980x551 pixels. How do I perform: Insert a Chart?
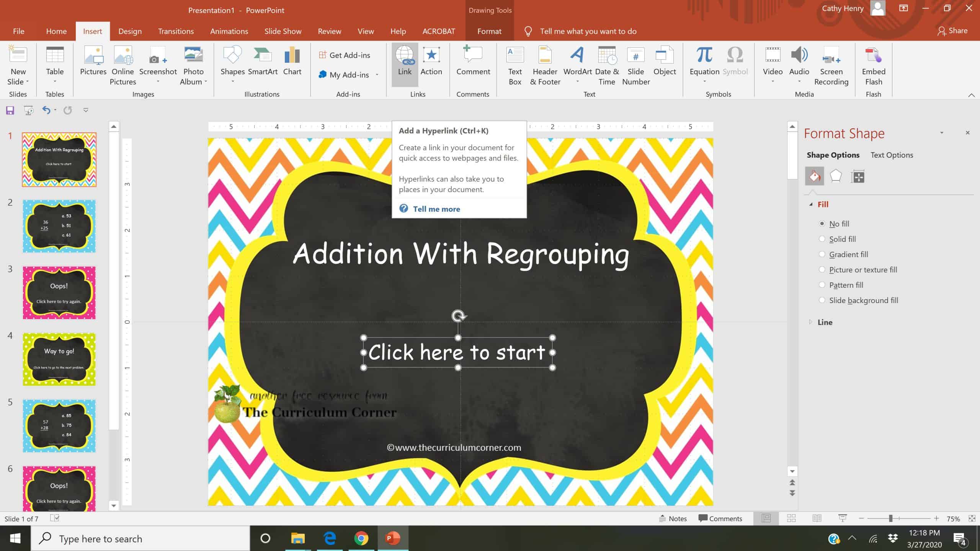[x=292, y=63]
